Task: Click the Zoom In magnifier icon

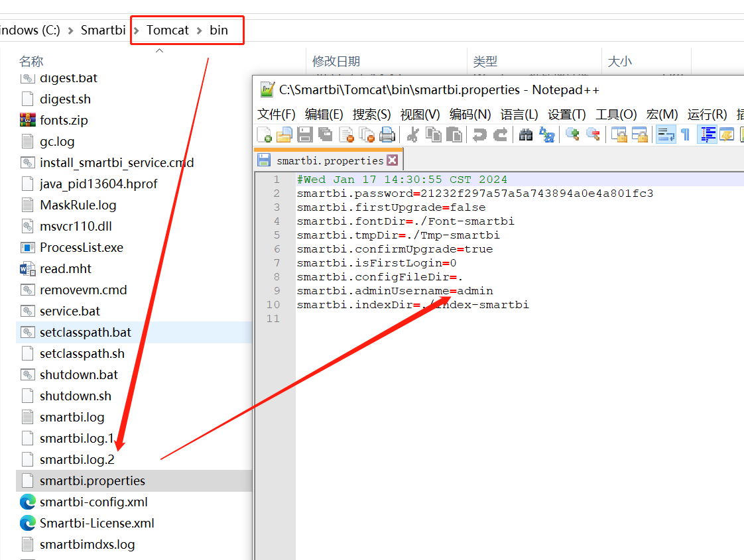Action: tap(572, 135)
